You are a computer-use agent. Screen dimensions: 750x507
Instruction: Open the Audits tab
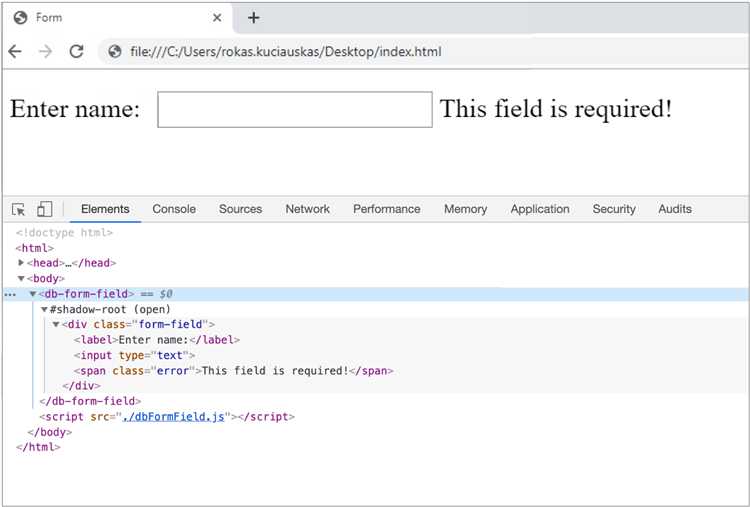tap(675, 209)
